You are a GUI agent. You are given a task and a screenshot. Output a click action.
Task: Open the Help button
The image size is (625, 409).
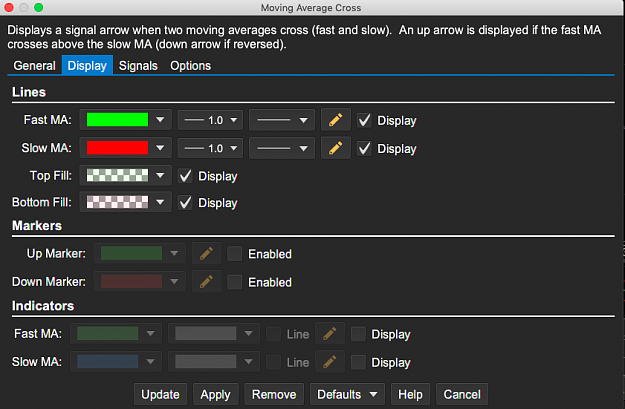coord(410,395)
